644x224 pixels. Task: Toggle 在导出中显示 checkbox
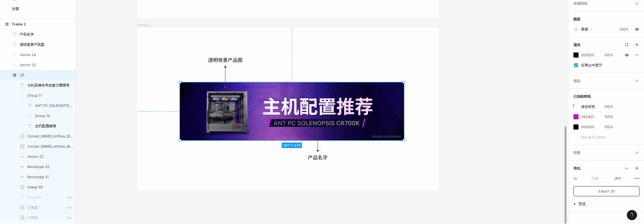click(576, 65)
